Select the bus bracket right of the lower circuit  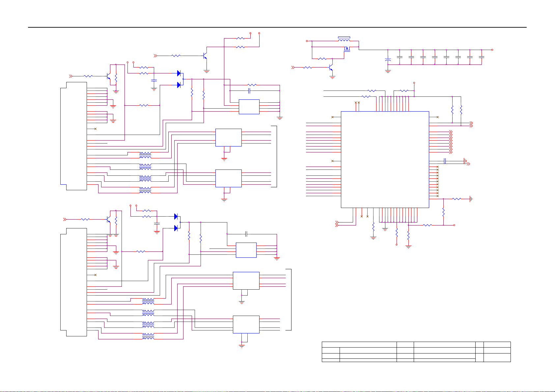point(289,300)
